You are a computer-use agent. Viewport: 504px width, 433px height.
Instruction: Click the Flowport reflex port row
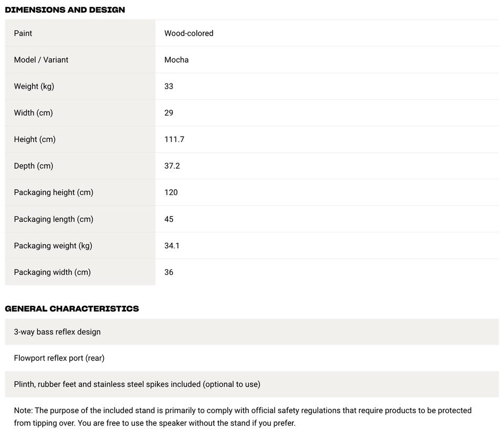coord(59,358)
